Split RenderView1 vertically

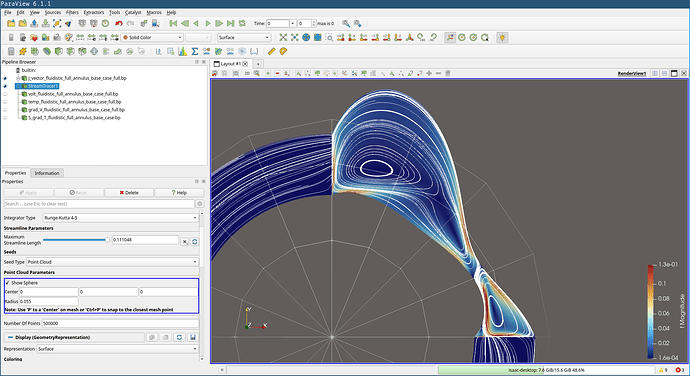tap(664, 74)
